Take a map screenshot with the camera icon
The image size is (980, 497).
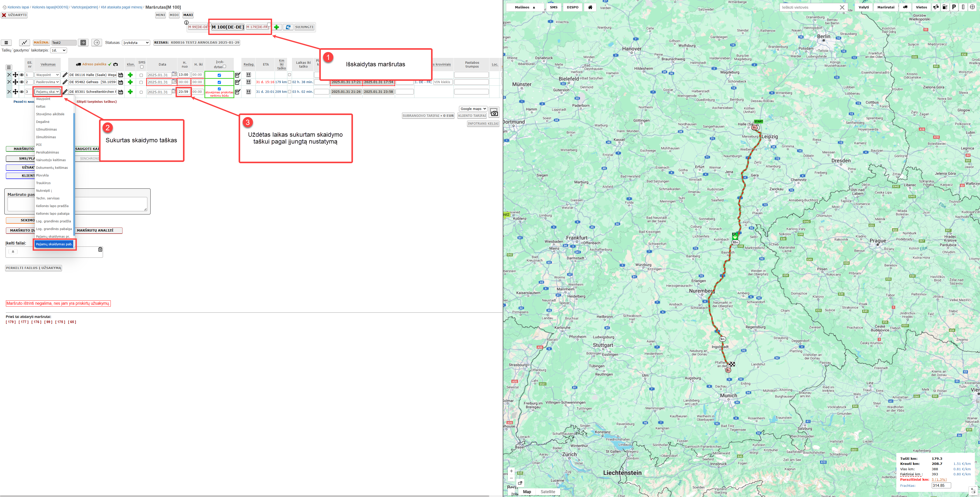(494, 112)
